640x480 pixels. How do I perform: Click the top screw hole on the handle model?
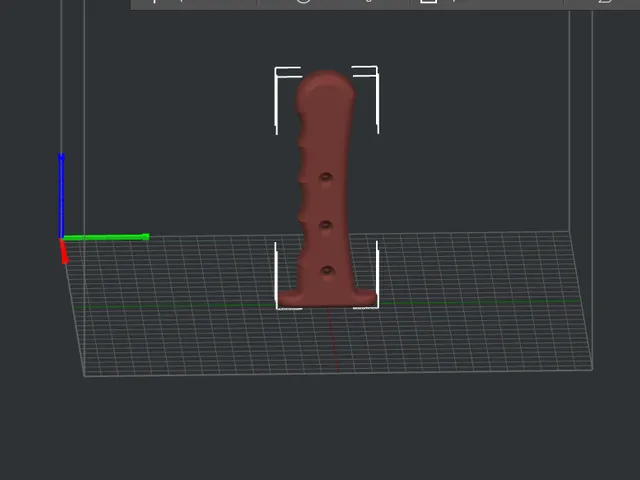point(326,177)
